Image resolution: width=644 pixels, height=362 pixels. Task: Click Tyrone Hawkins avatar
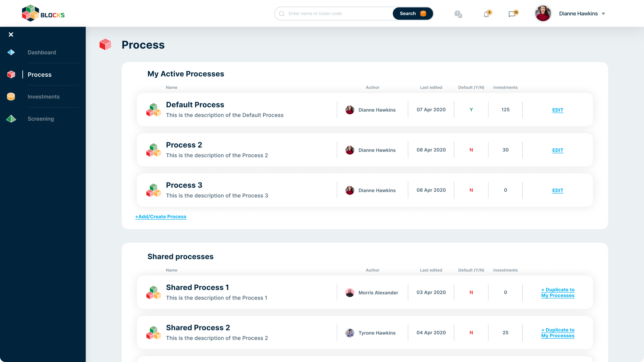pos(350,333)
